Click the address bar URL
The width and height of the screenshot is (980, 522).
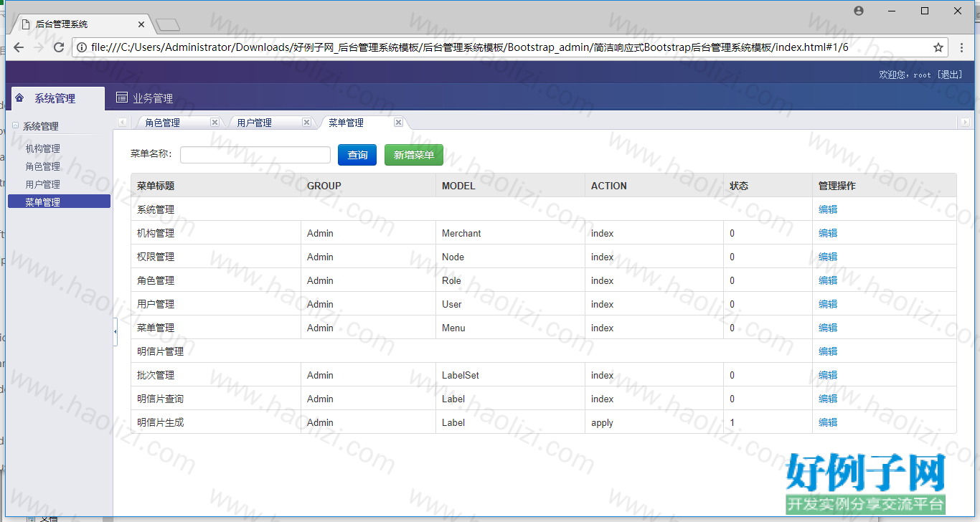(470, 47)
